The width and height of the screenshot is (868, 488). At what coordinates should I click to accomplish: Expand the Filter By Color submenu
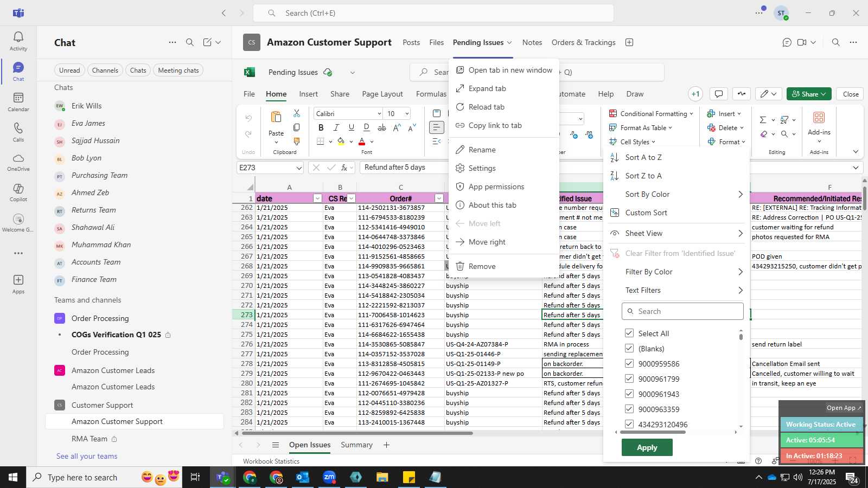(x=676, y=272)
